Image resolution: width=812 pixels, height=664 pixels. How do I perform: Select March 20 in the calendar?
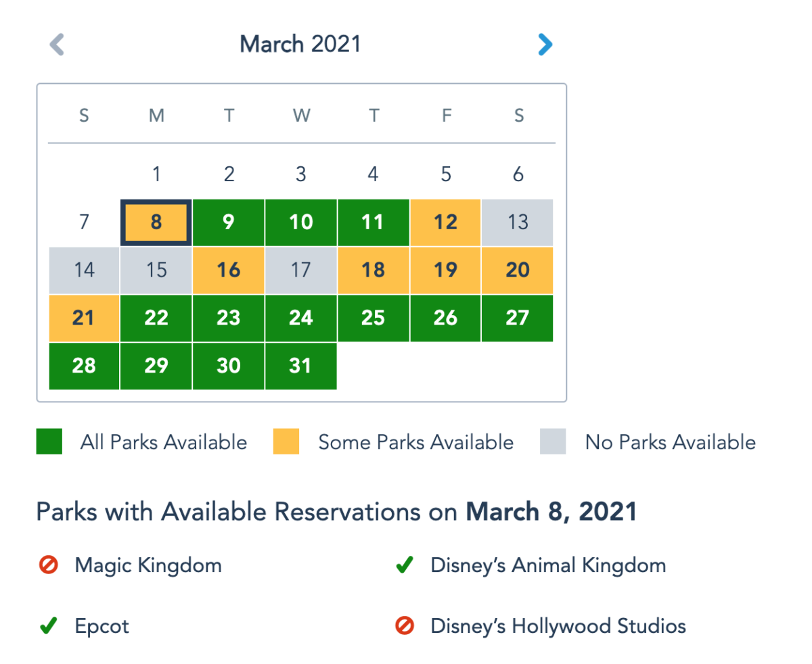tap(518, 270)
